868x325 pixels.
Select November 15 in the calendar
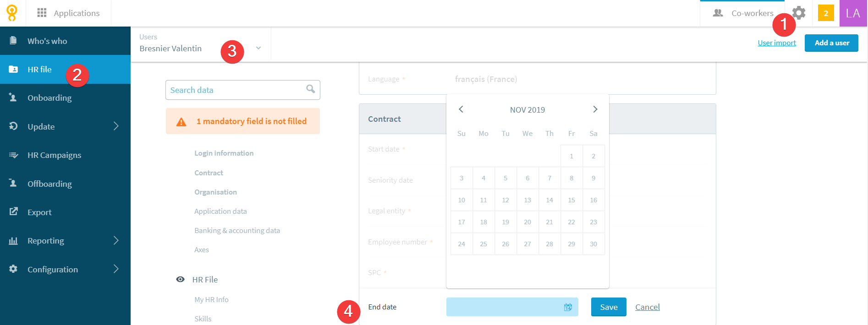point(571,200)
